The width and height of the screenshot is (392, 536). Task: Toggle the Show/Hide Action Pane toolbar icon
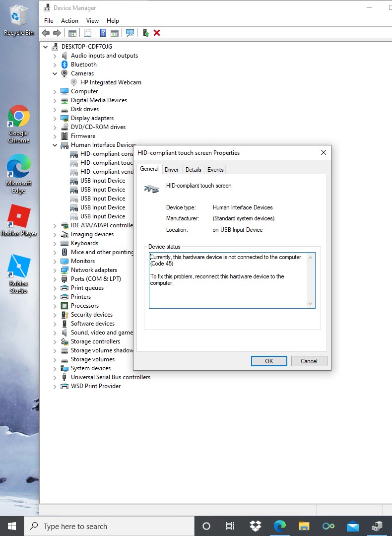tap(115, 33)
